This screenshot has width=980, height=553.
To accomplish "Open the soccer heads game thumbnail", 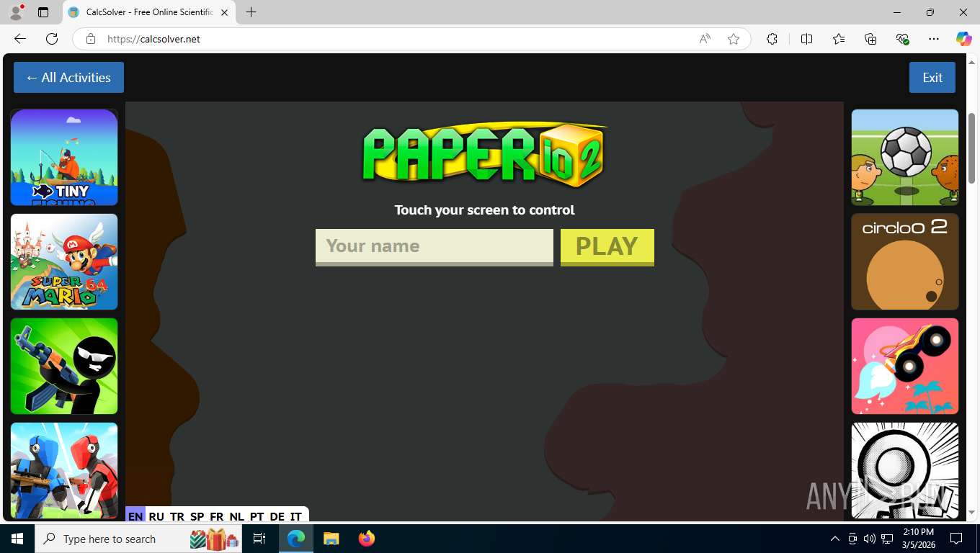I will tap(905, 158).
